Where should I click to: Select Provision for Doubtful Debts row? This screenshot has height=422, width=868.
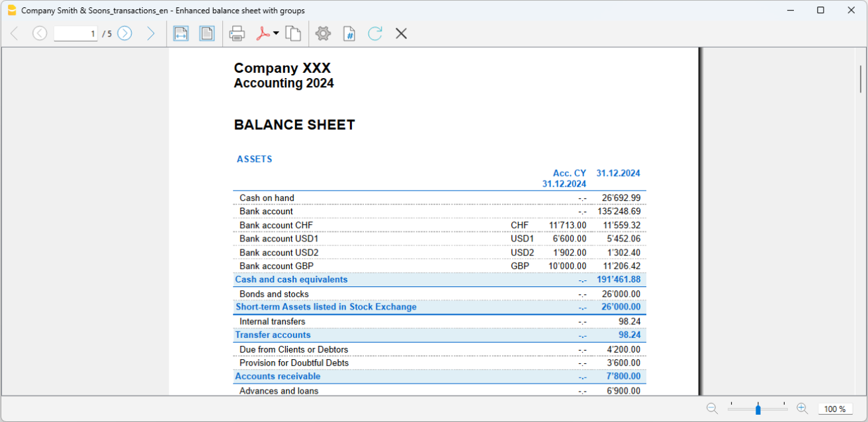coord(294,363)
